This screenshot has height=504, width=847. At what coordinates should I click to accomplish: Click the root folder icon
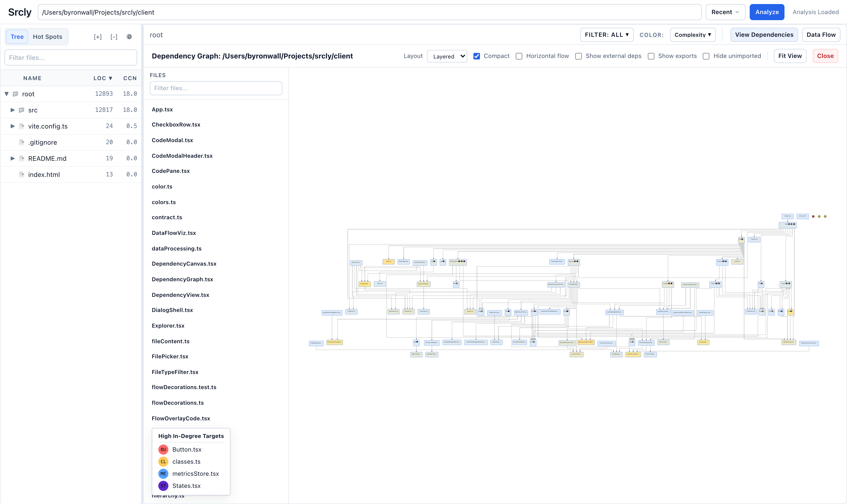pos(16,94)
